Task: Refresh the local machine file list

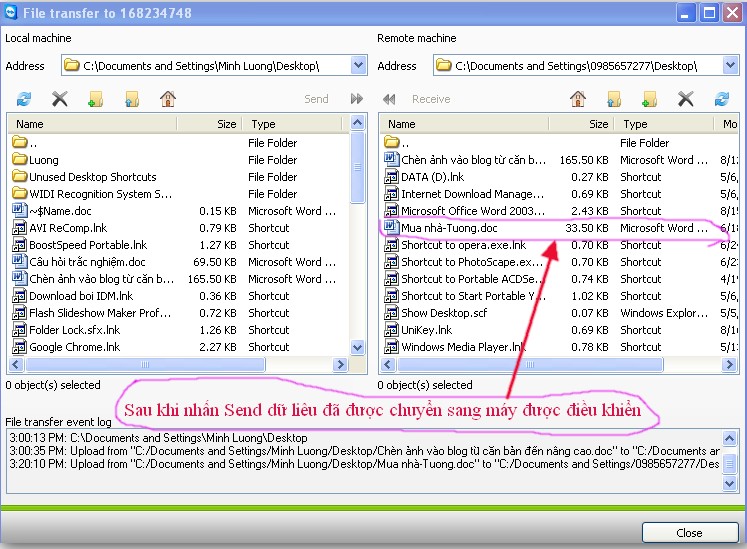Action: (24, 99)
